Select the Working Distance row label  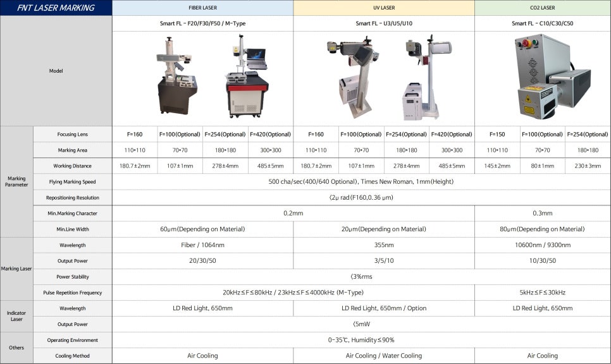[x=73, y=166]
